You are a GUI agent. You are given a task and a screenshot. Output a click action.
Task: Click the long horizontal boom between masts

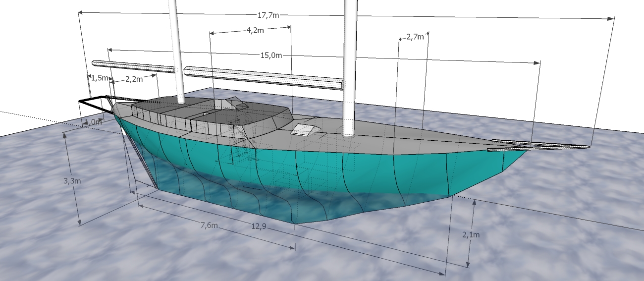click(x=263, y=77)
